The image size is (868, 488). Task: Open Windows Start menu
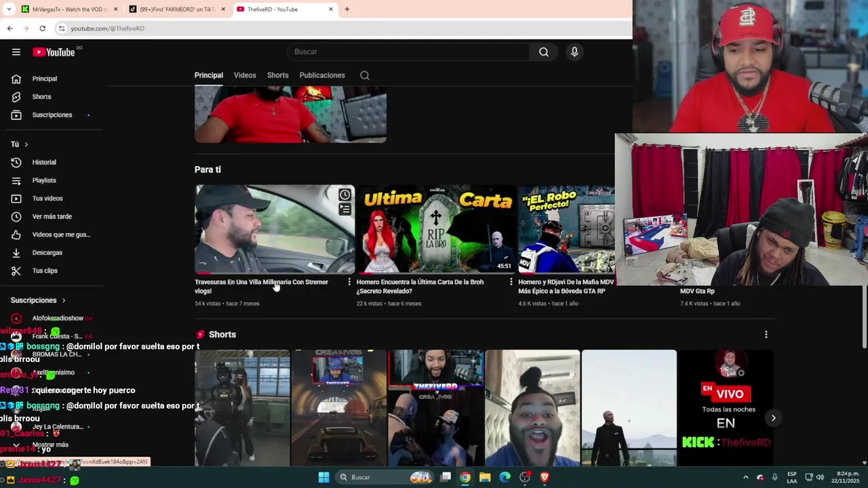pyautogui.click(x=324, y=477)
